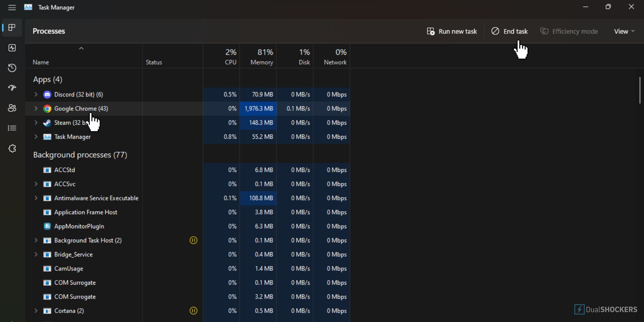Open the Services sidebar icon
The height and width of the screenshot is (322, 644).
(12, 148)
